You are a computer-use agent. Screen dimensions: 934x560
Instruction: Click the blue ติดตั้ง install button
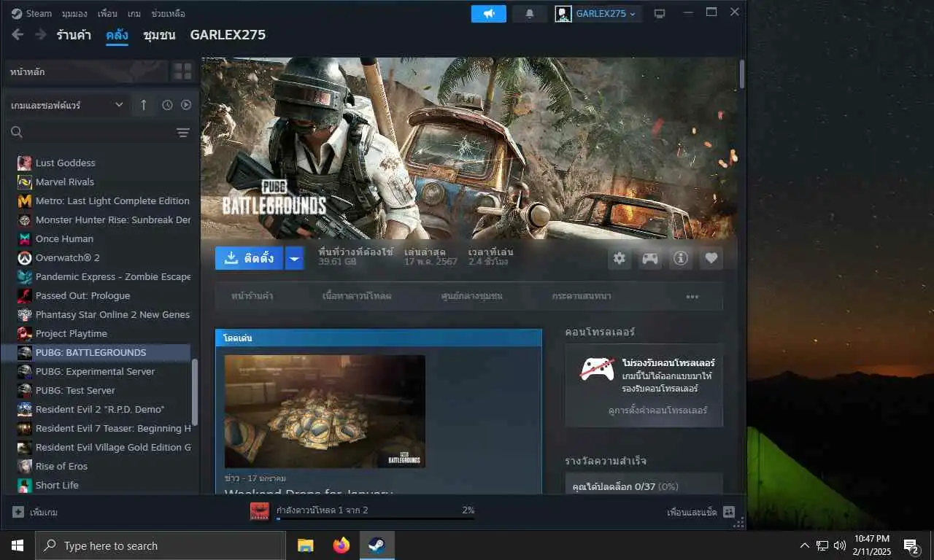(249, 258)
